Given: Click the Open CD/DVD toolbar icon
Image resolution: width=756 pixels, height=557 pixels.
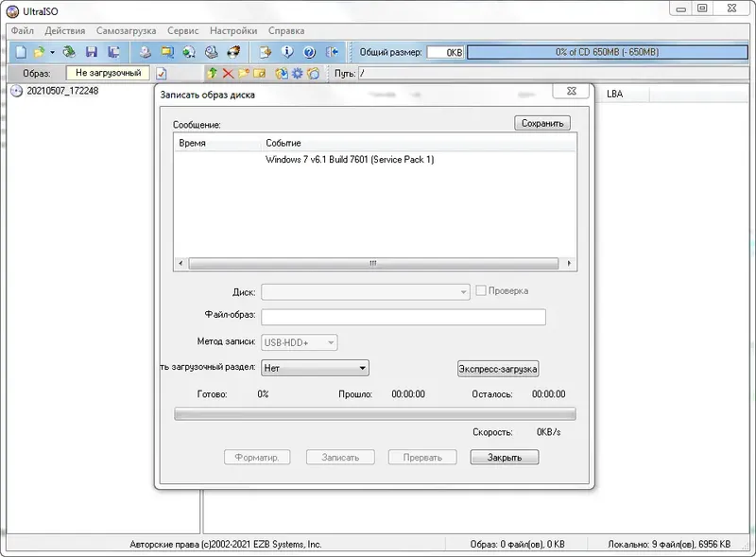Looking at the screenshot, I should pyautogui.click(x=69, y=52).
